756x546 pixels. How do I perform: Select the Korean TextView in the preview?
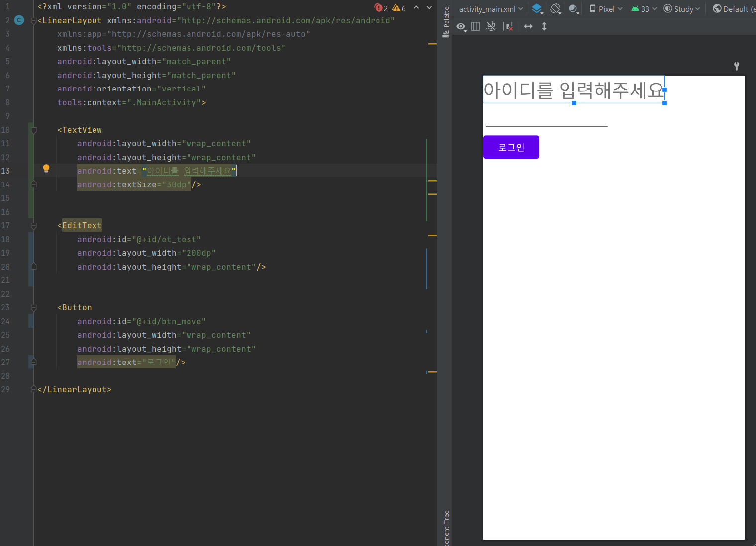click(574, 90)
